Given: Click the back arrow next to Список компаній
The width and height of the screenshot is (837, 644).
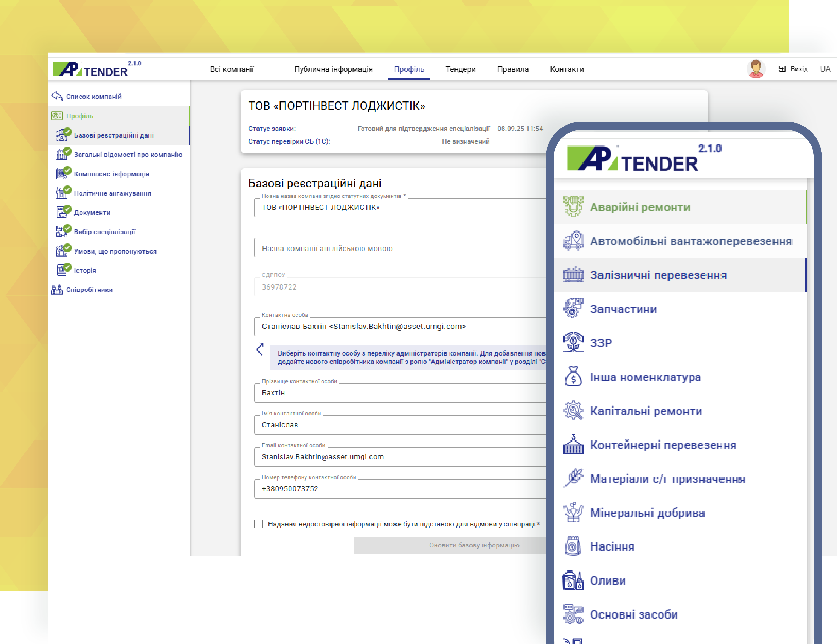Looking at the screenshot, I should click(57, 96).
